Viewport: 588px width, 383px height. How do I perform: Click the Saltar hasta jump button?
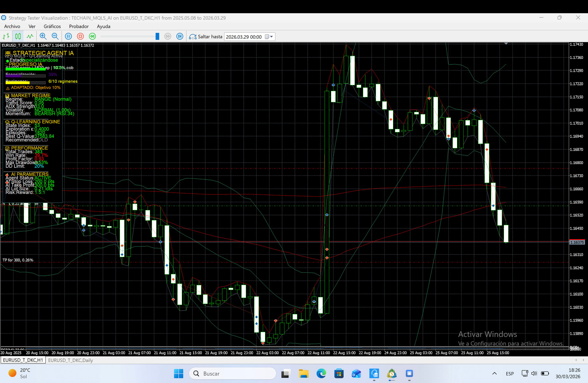pyautogui.click(x=206, y=36)
